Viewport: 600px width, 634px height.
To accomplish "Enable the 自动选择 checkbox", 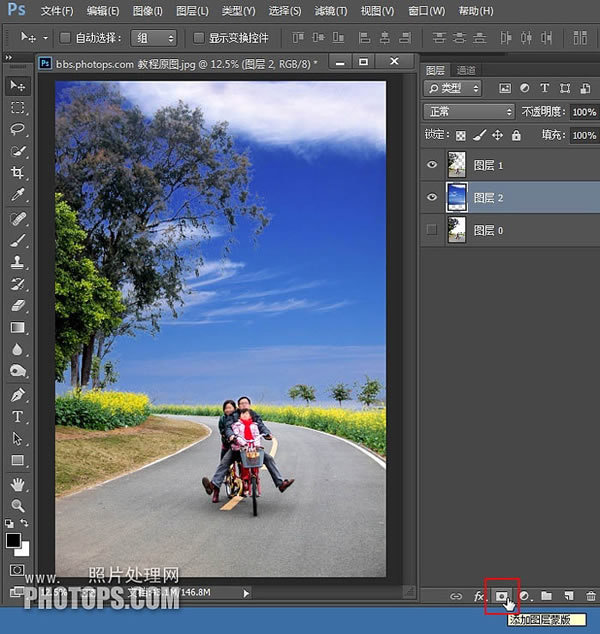I will pos(65,38).
